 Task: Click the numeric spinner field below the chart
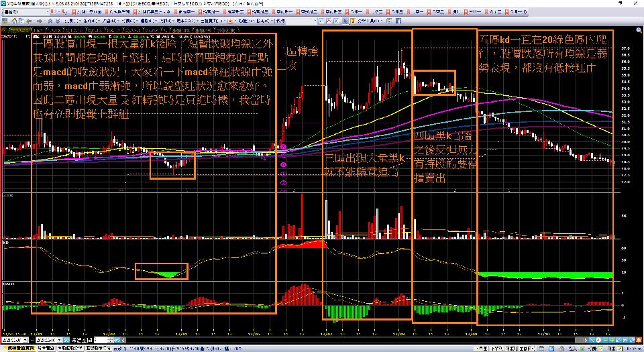point(101,340)
